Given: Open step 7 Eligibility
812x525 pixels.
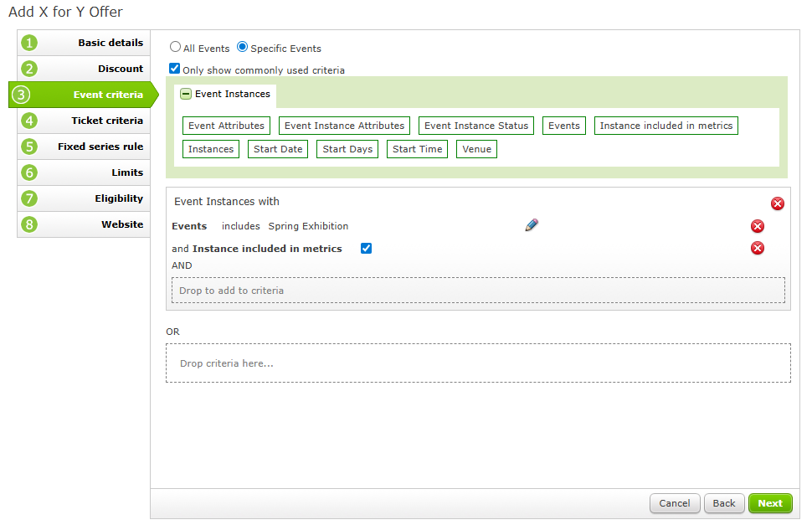Looking at the screenshot, I should click(x=84, y=198).
